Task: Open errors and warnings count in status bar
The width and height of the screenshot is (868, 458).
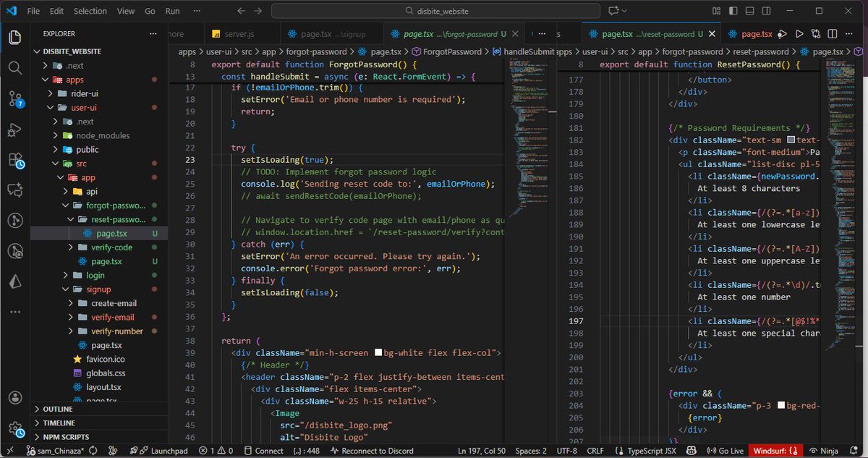Action: click(x=215, y=451)
